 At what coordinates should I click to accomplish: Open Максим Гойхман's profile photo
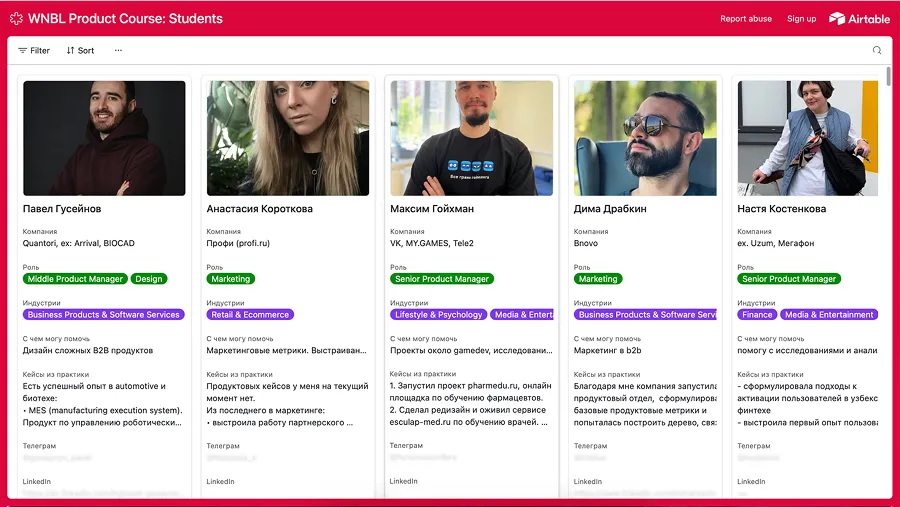471,138
